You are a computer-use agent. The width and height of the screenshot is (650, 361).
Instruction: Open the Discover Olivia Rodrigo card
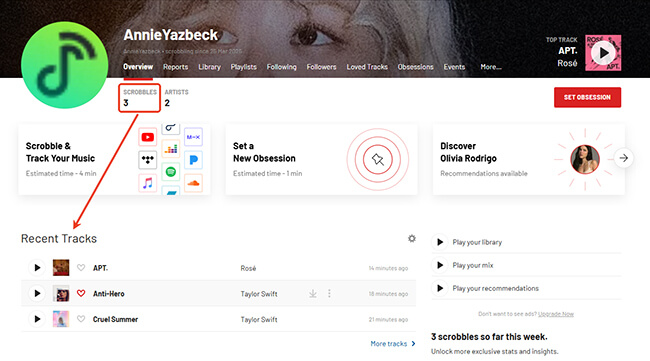coord(529,159)
